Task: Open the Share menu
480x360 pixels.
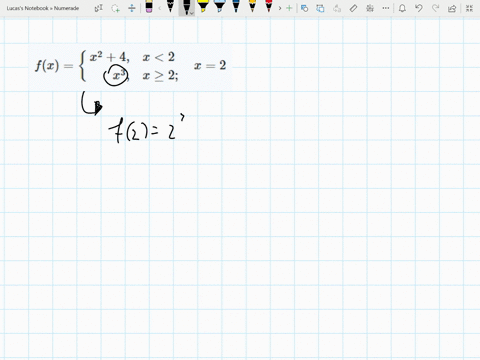Action: [452, 8]
